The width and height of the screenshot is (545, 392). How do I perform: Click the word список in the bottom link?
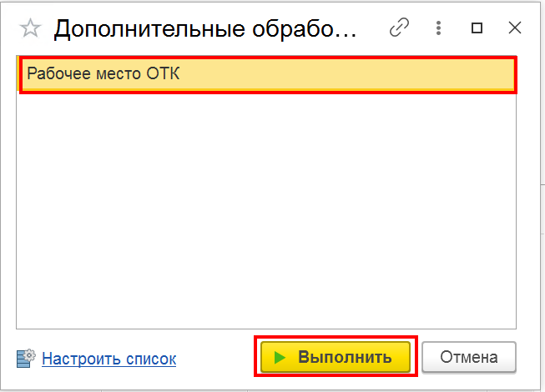(x=151, y=359)
